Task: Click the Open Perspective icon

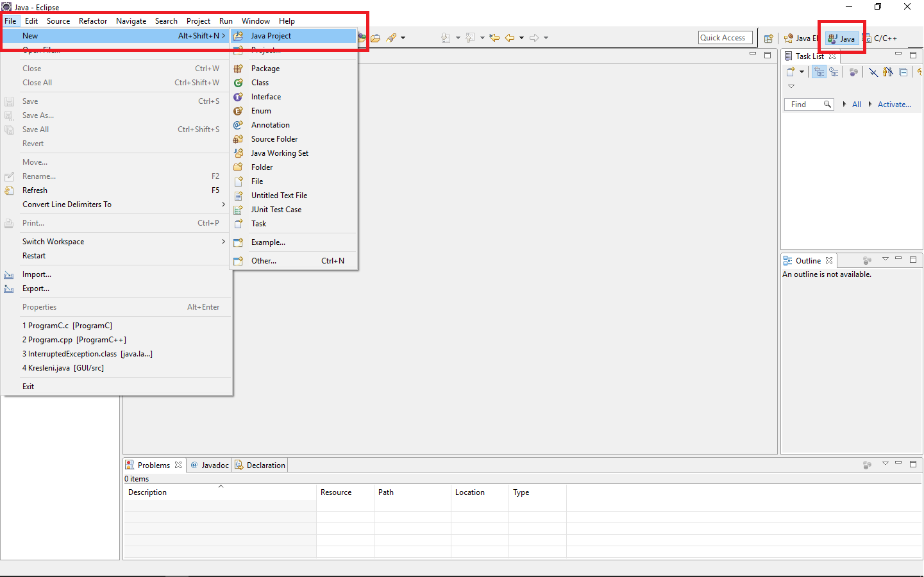Action: pos(769,38)
